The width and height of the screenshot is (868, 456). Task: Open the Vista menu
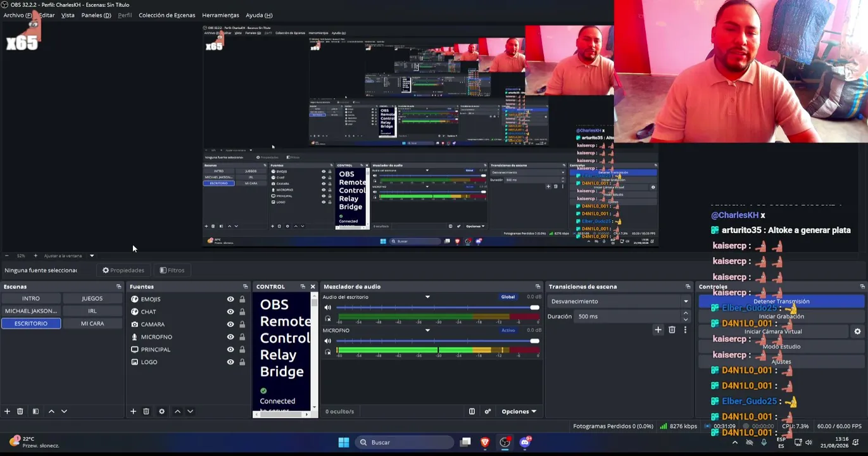pos(68,15)
